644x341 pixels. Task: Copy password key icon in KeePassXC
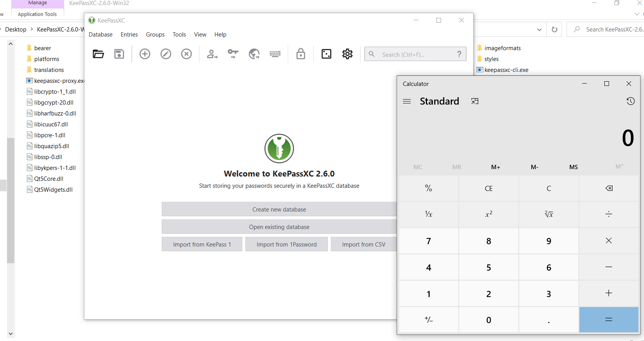pyautogui.click(x=233, y=54)
